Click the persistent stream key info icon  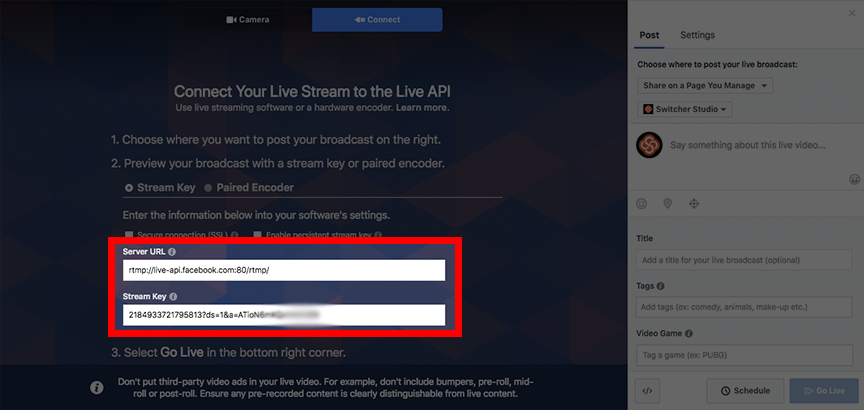click(x=378, y=235)
